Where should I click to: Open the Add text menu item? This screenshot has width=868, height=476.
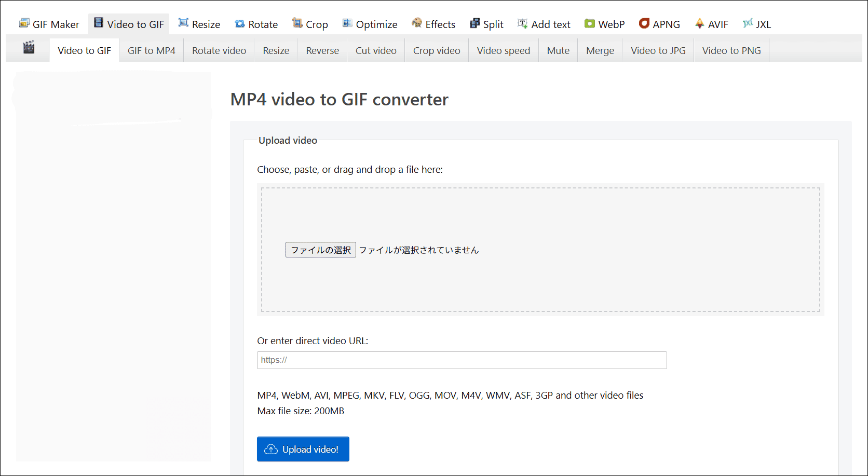click(x=544, y=24)
